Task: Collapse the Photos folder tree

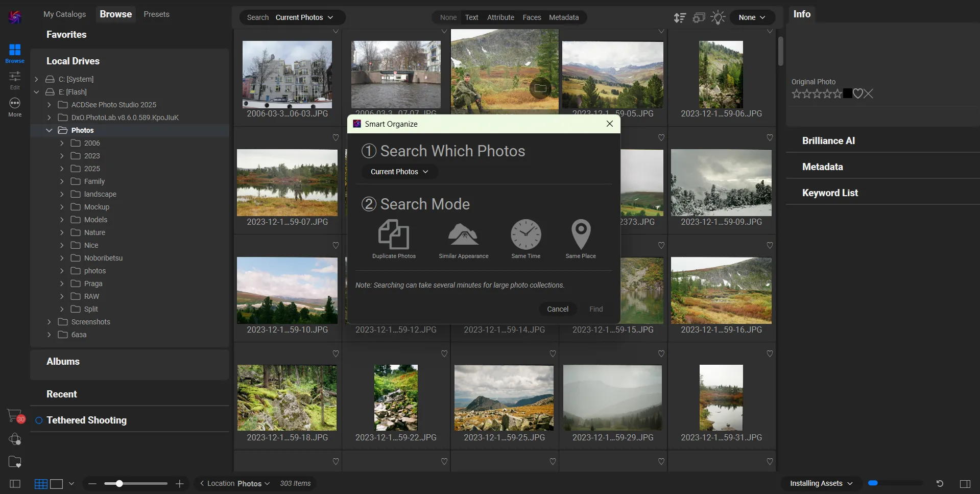Action: coord(49,130)
